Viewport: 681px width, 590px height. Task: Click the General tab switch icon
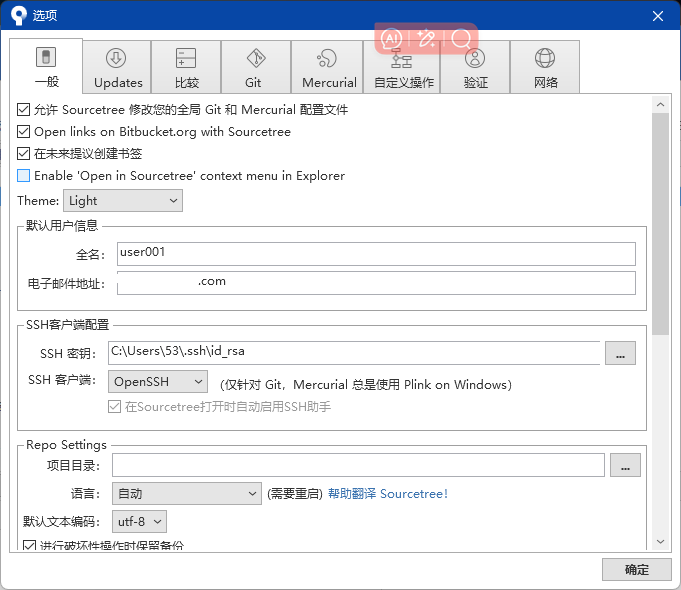pos(46,57)
